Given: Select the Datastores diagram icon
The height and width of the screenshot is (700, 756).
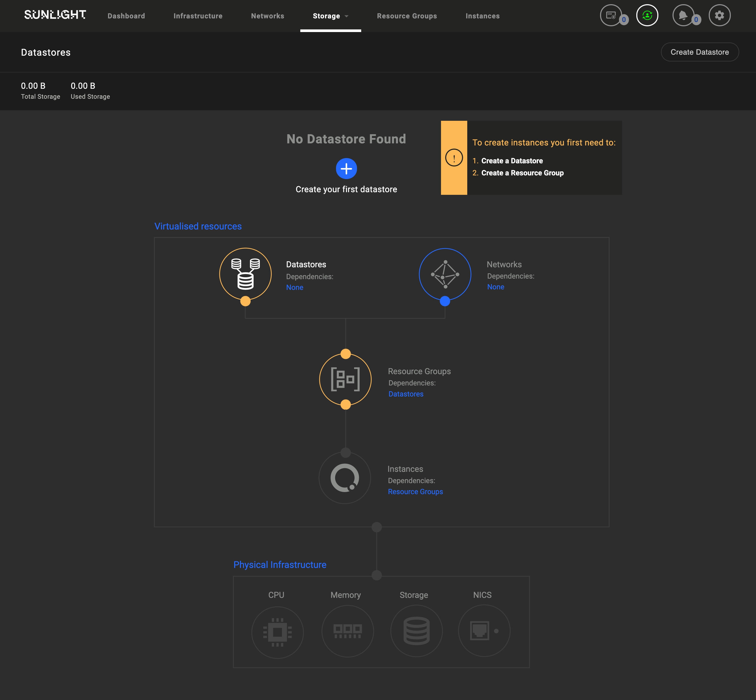Looking at the screenshot, I should 245,274.
